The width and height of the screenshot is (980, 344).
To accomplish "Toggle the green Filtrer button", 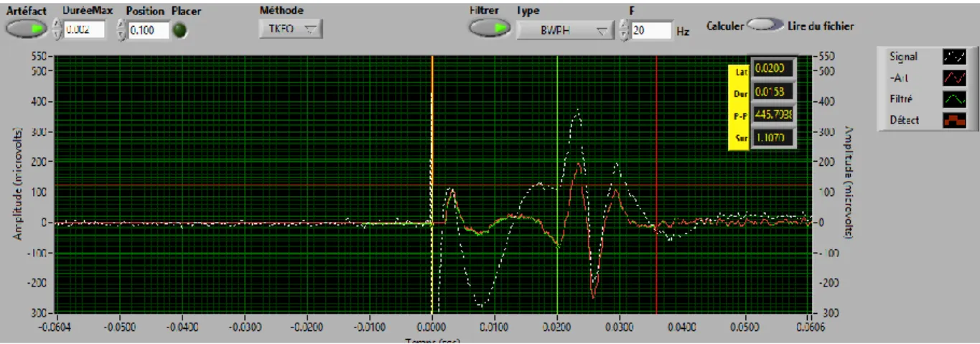I will tap(490, 28).
